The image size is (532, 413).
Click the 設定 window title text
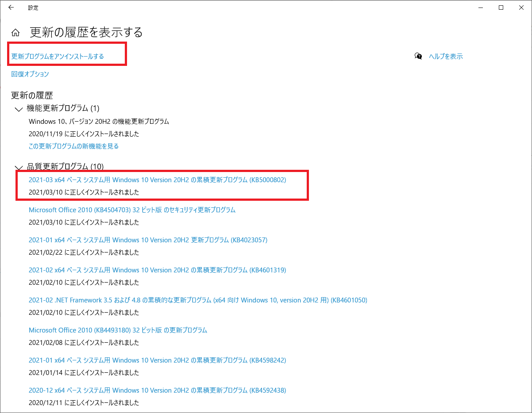click(33, 8)
